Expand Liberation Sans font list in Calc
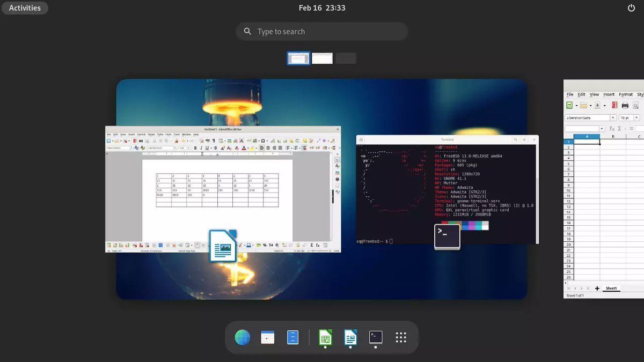This screenshot has width=644, height=362. (x=613, y=117)
